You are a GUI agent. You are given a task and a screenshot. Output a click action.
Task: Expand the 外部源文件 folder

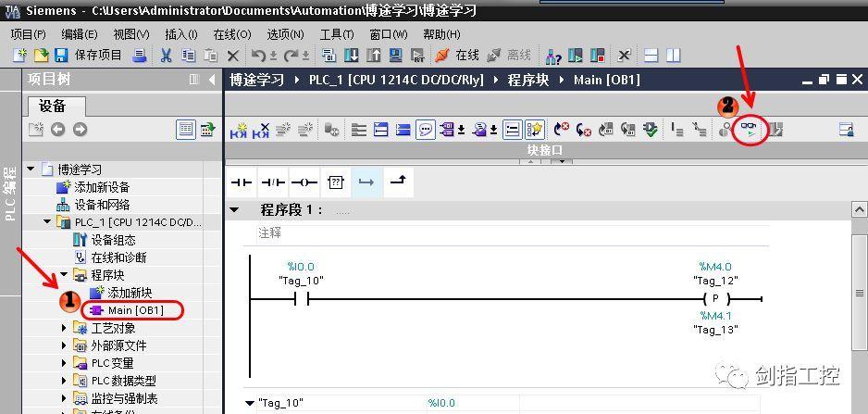(x=64, y=345)
